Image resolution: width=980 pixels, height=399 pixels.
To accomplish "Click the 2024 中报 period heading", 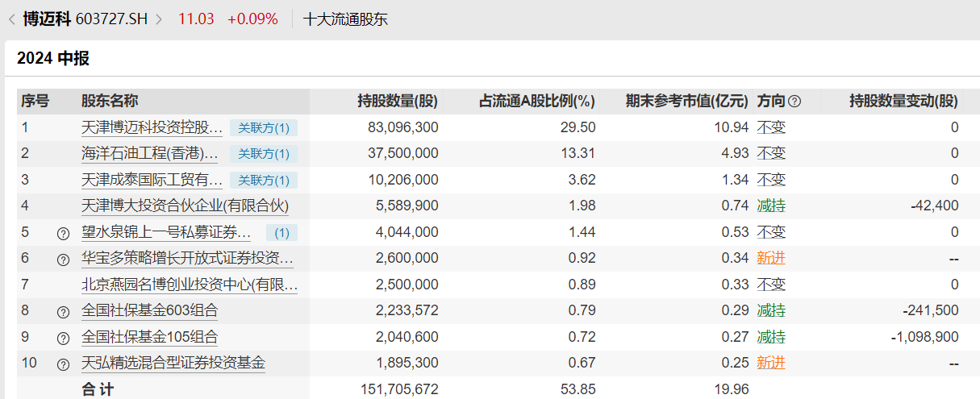I will [x=53, y=58].
